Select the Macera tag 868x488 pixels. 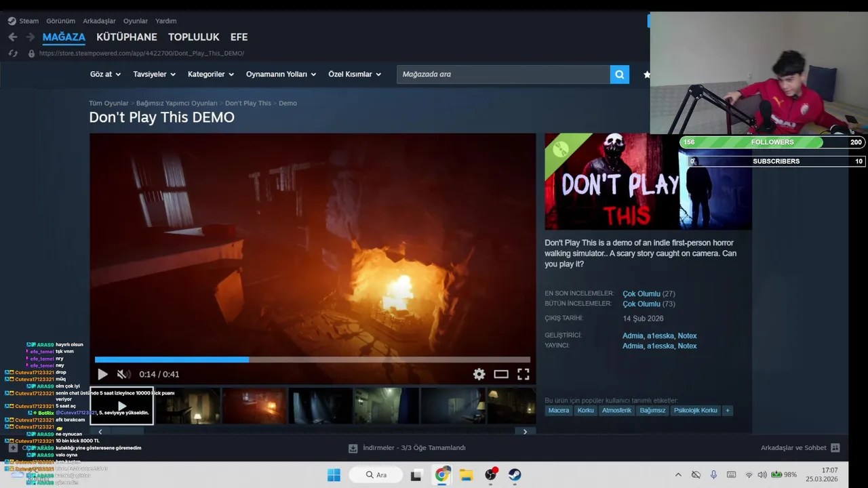pyautogui.click(x=559, y=411)
